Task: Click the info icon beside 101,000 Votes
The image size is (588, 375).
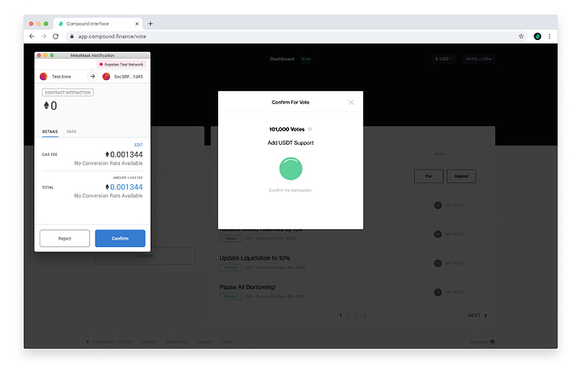Action: 309,130
